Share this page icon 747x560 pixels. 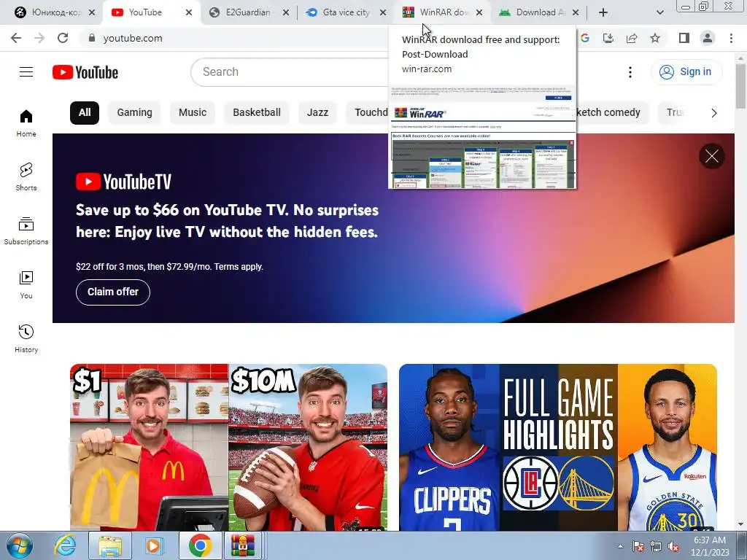tap(632, 38)
